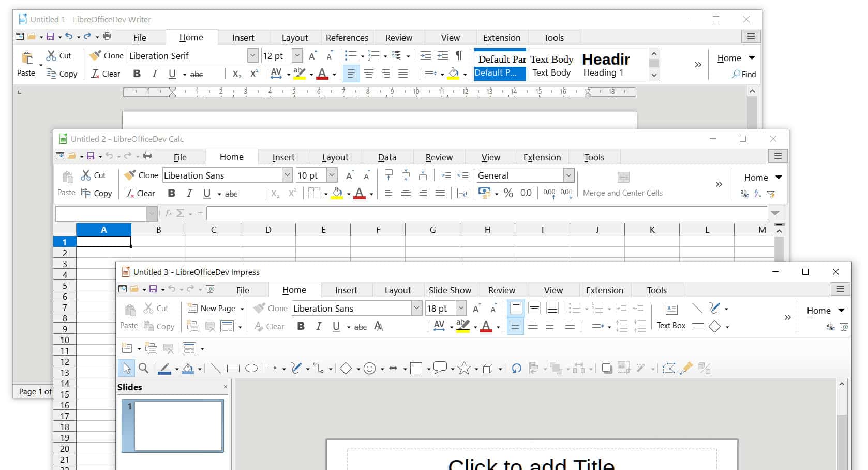Screen dimensions: 868x470
Task: Click the red font color icon in Writer
Action: coord(322,74)
